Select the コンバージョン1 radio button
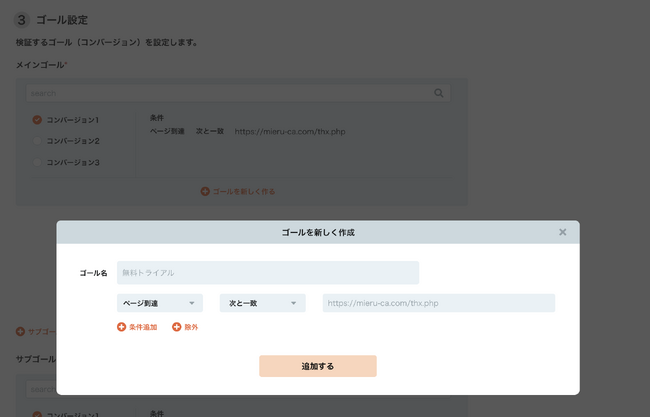650x417 pixels. pos(37,120)
